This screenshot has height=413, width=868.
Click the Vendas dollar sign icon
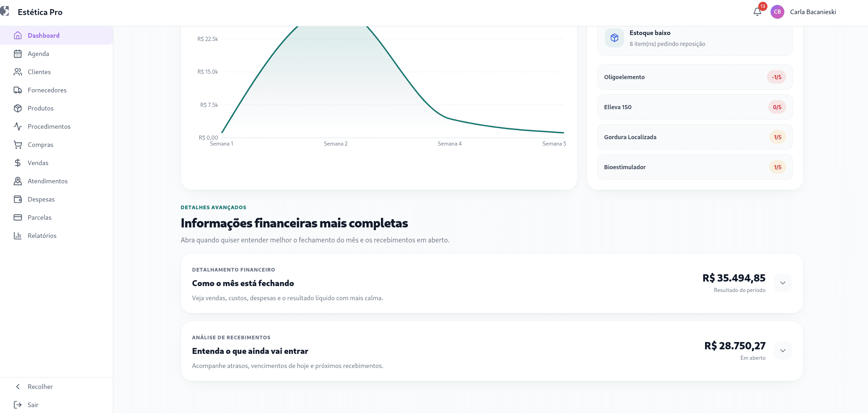coord(18,163)
